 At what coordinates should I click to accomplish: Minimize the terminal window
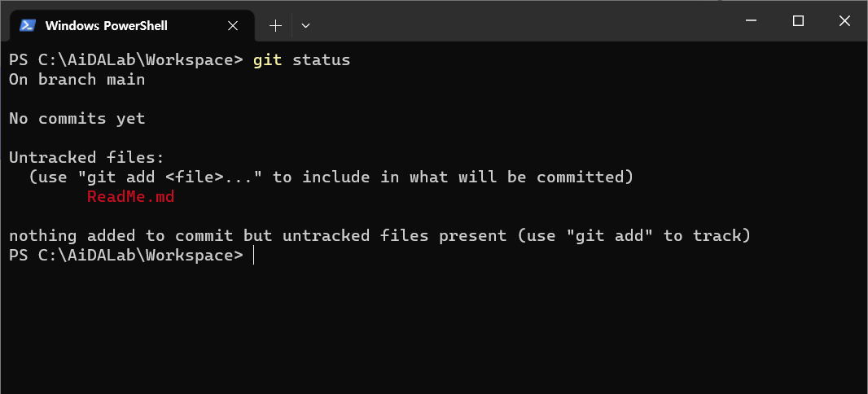point(752,21)
